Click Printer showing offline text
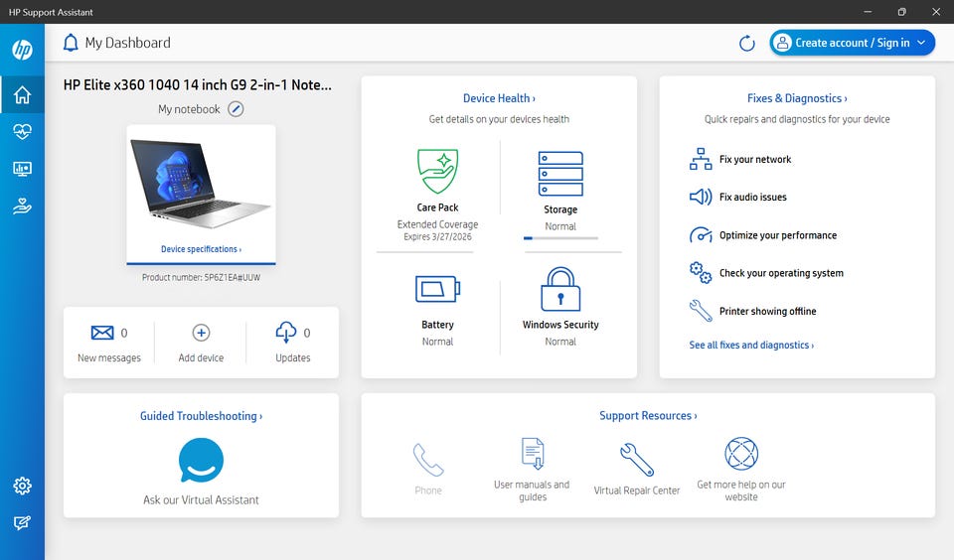The height and width of the screenshot is (560, 954). click(767, 312)
